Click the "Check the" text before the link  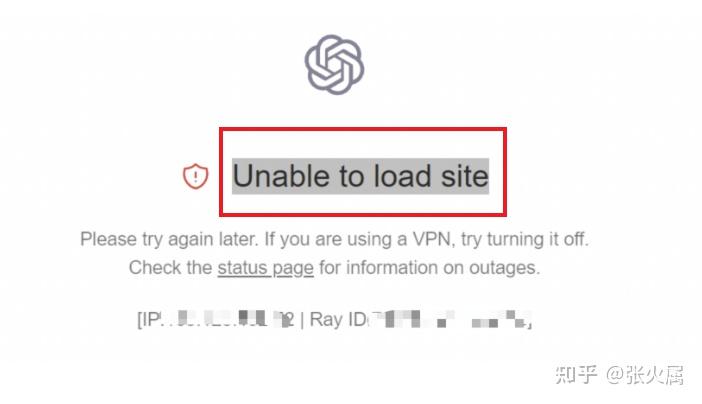pyautogui.click(x=170, y=268)
